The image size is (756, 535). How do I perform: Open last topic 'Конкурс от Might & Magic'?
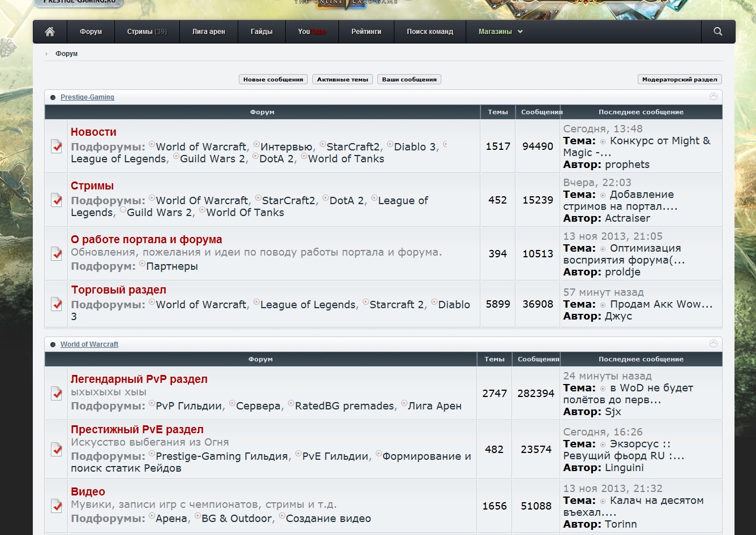[637, 147]
